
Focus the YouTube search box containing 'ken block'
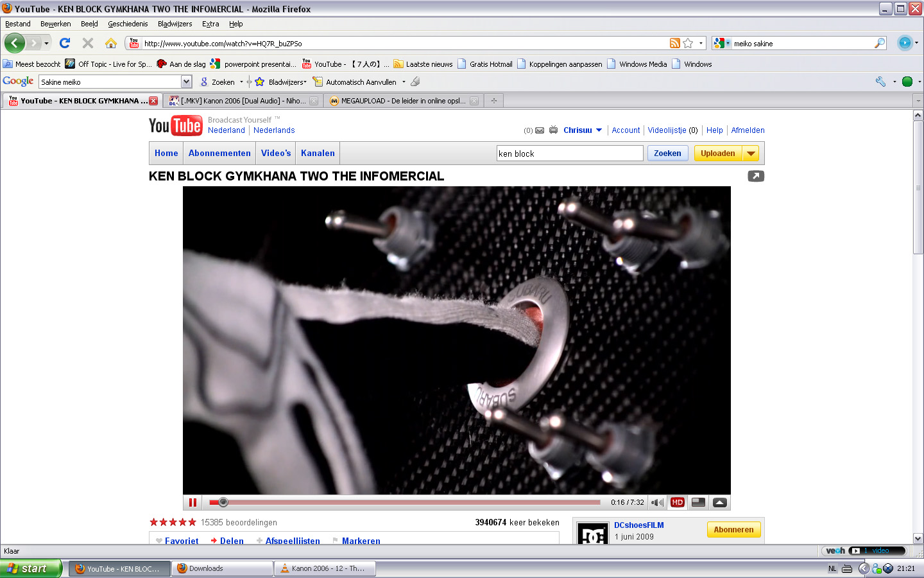[x=570, y=153]
